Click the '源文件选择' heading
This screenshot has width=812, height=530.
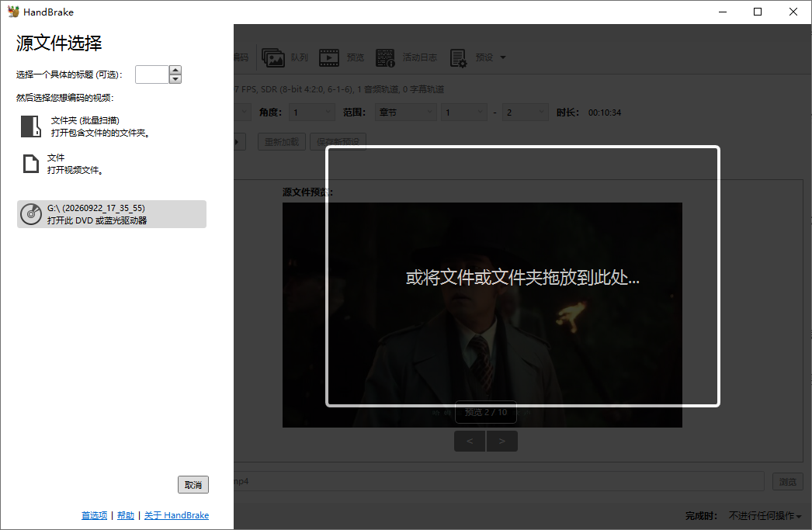tap(59, 43)
